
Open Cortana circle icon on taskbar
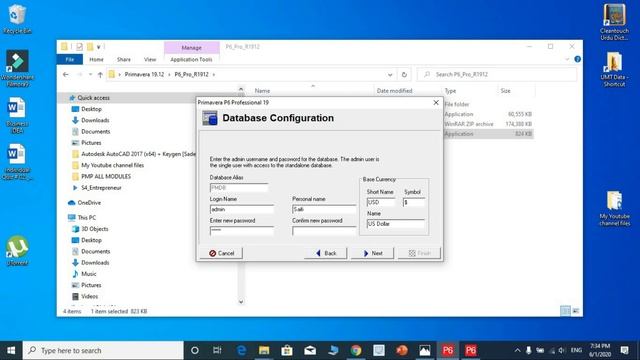pos(195,350)
